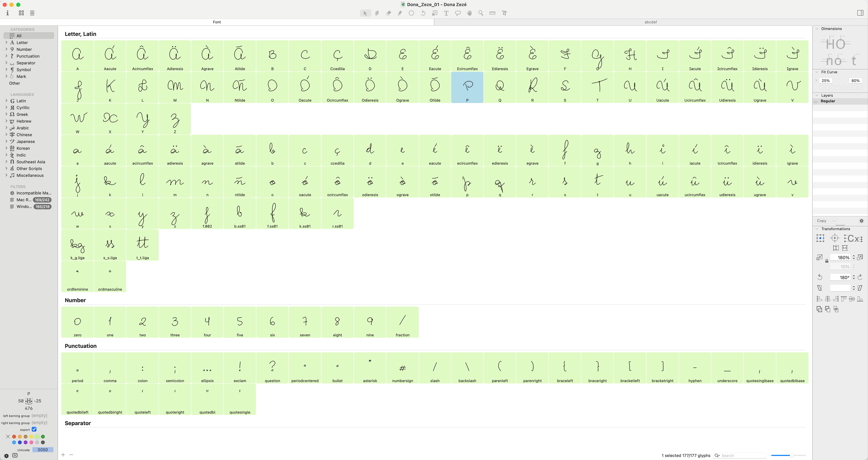The image size is (868, 460).
Task: Set transformation origin to reference point
Action: point(835,238)
